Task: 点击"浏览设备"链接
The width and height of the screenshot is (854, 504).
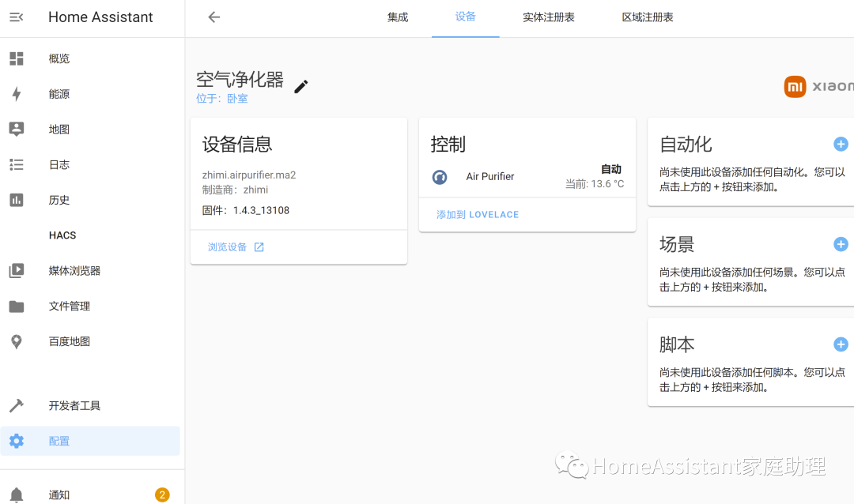Action: (x=228, y=246)
